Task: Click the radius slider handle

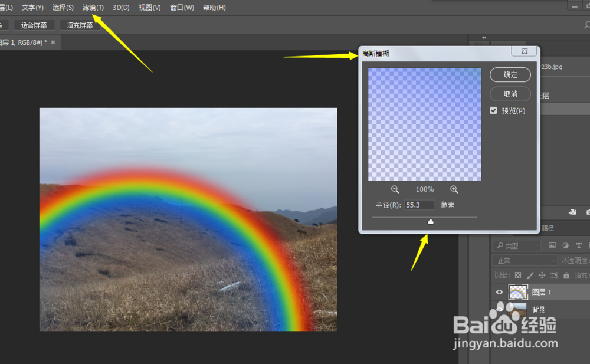Action: [x=431, y=221]
